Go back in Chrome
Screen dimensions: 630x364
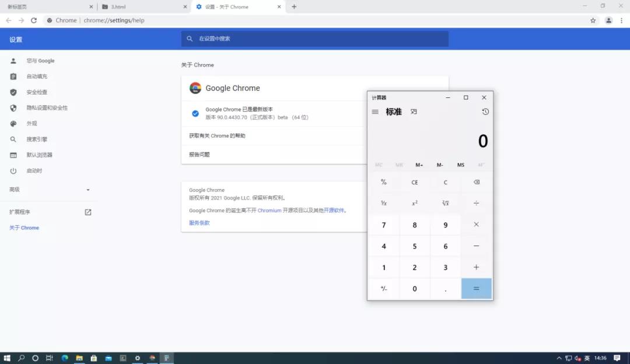click(8, 20)
